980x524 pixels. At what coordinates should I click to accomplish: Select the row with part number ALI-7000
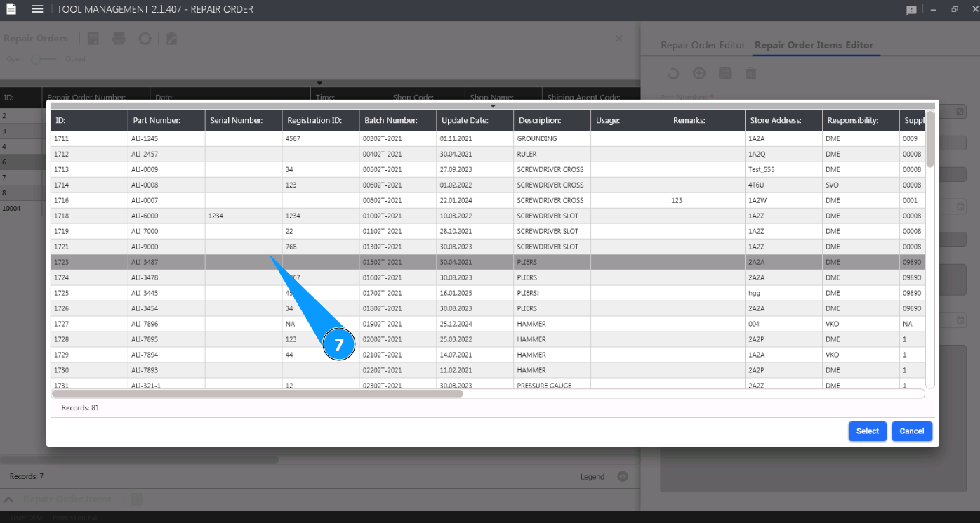pyautogui.click(x=488, y=232)
